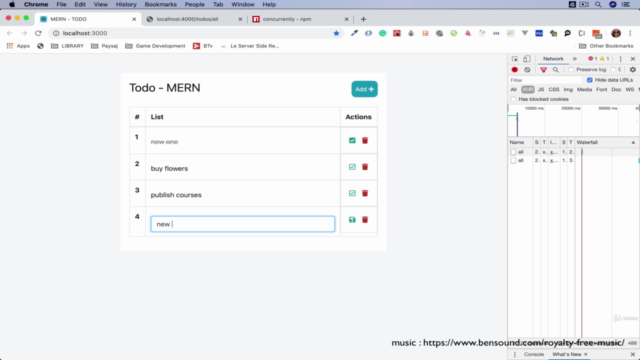
Task: Toggle DevTools device toolbar
Action: click(x=527, y=59)
